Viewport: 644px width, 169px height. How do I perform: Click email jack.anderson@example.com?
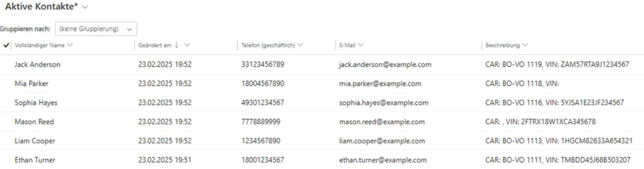(385, 65)
